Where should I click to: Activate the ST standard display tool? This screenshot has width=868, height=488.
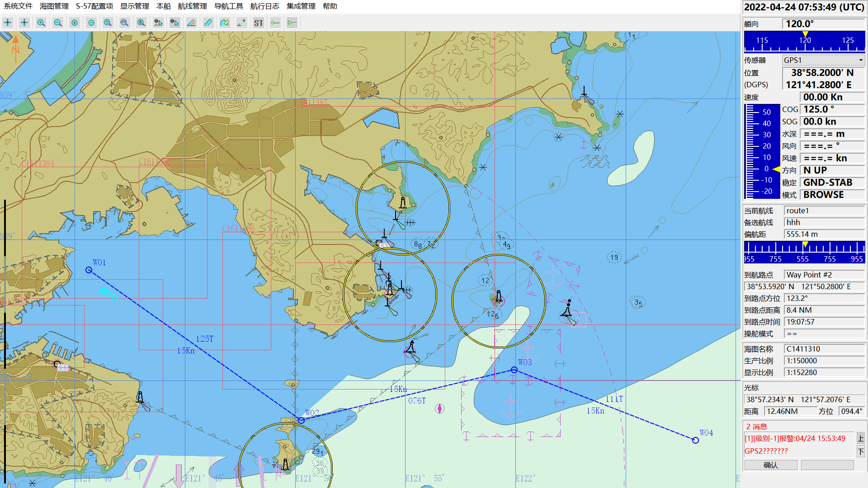click(258, 22)
